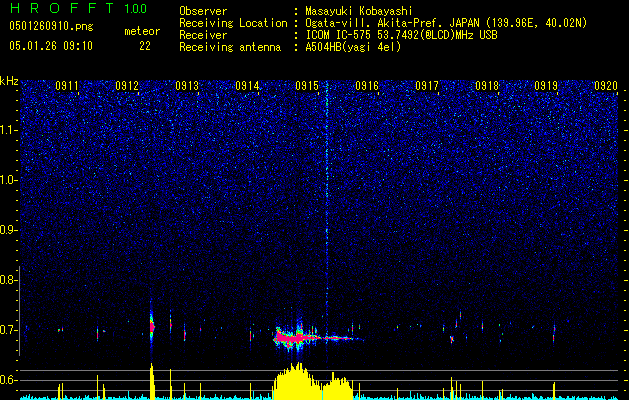This screenshot has width=629, height=400.
Task: Click the date stamp 05.01.26 09:10
Action: tap(51, 46)
